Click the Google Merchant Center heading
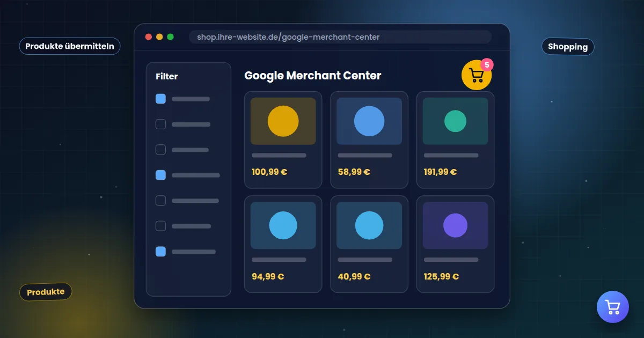Screen dimensions: 644x338 [x=313, y=76]
